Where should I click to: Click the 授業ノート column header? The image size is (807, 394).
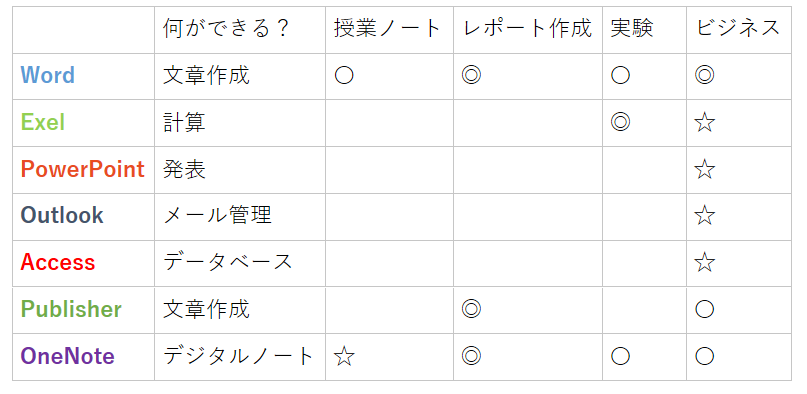click(x=388, y=29)
